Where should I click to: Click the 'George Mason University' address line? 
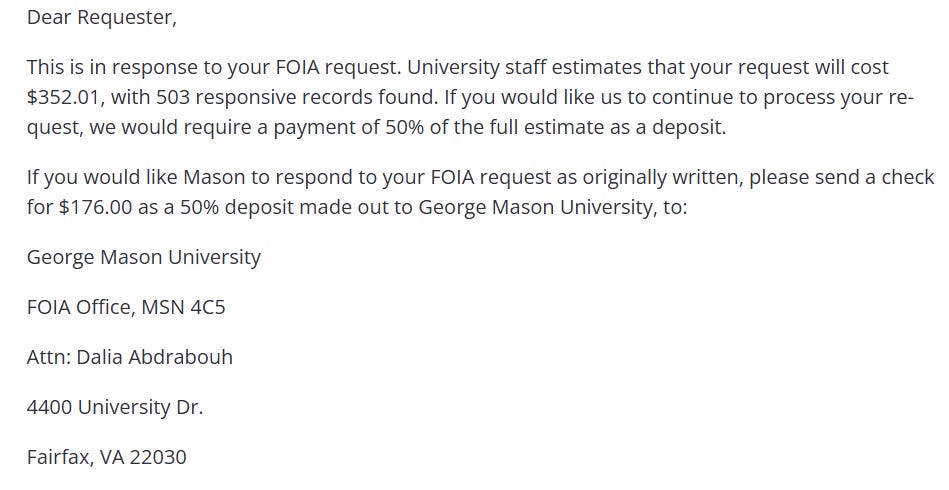(144, 258)
